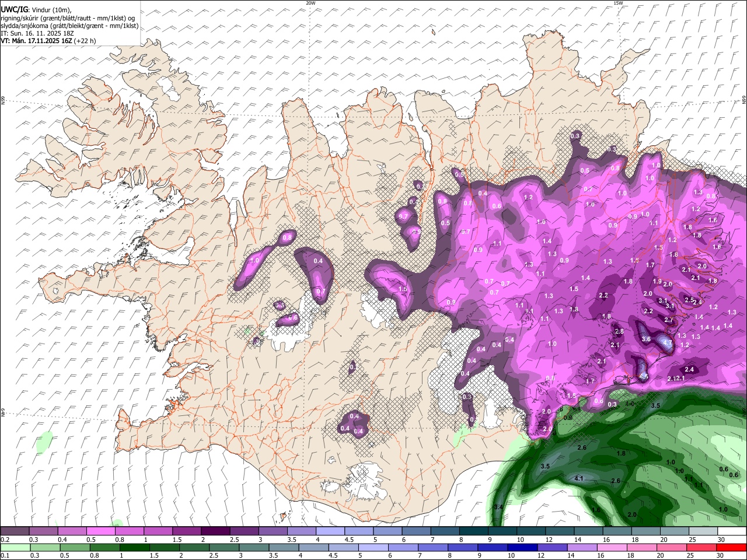This screenshot has height=560, width=747.
Task: Click the snow scale swatch labeled 3.5
Action: tap(301, 531)
